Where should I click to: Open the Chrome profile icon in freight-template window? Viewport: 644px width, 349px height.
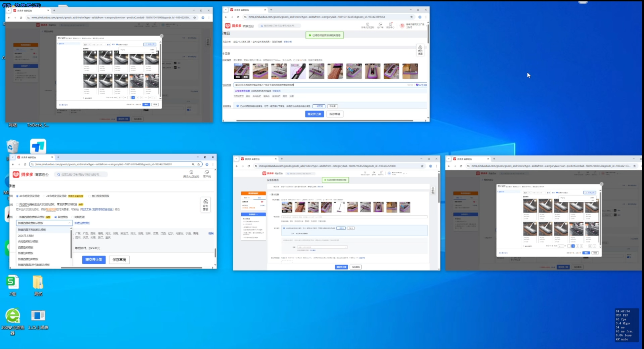point(207,164)
